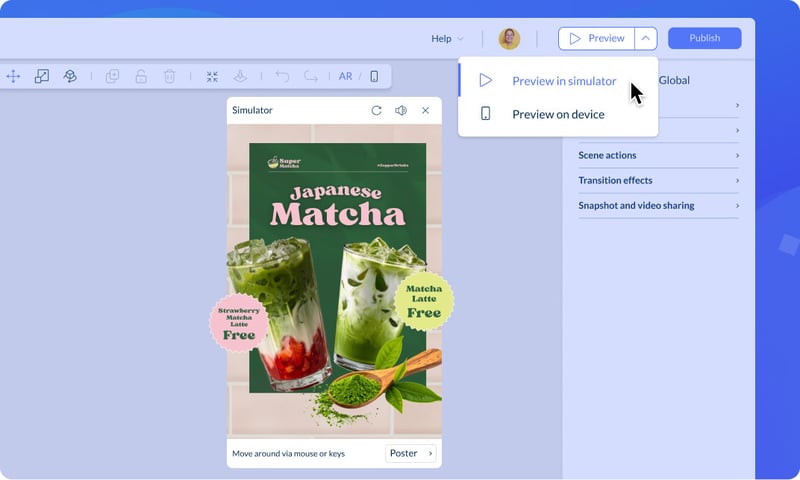800x480 pixels.
Task: Switch to AR view mode
Action: coord(345,77)
